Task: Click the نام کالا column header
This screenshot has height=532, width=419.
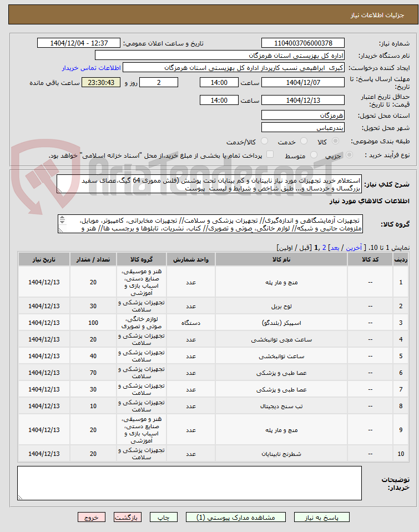Action: pyautogui.click(x=281, y=259)
